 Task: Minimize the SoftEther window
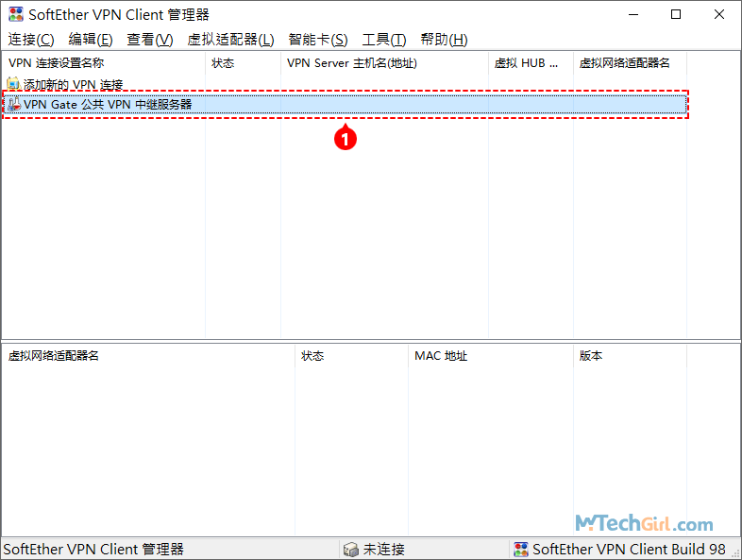633,15
